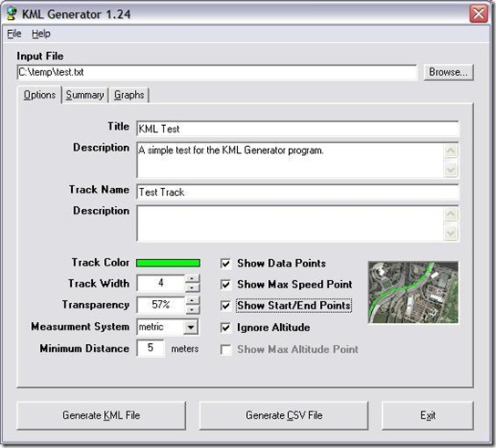Increase Transparency with the up spinner arrow
The width and height of the screenshot is (496, 448).
coord(192,300)
